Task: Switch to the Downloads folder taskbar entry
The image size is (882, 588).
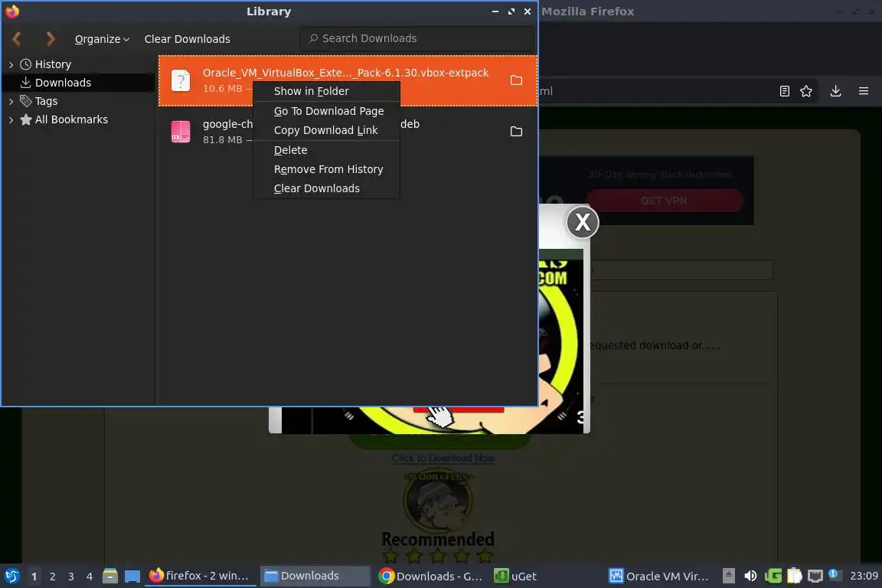Action: (315, 576)
